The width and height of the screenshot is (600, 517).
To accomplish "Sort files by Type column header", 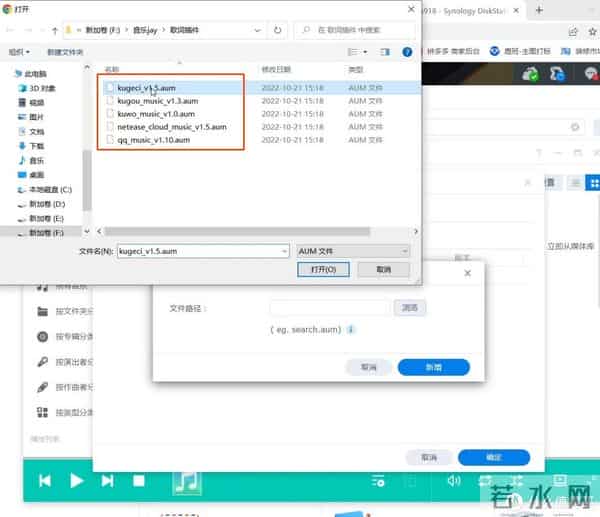I will [x=355, y=69].
